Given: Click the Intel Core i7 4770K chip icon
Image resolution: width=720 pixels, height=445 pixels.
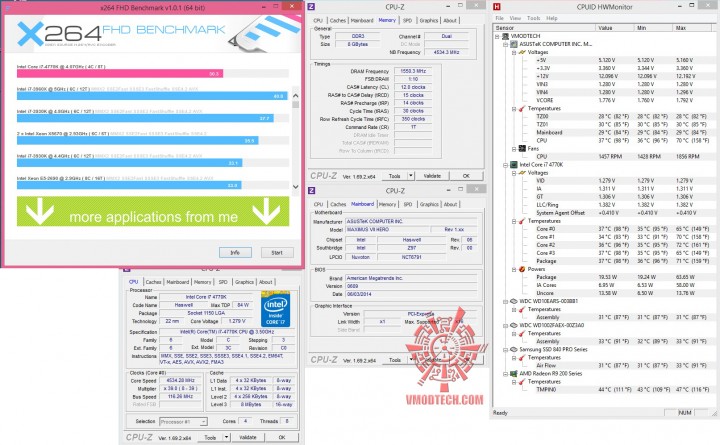Looking at the screenshot, I should 514,164.
